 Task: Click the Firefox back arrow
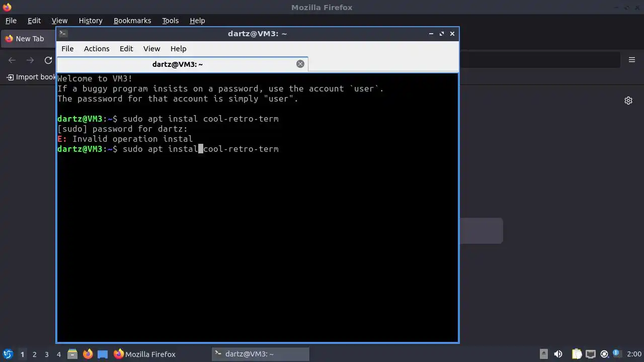12,60
